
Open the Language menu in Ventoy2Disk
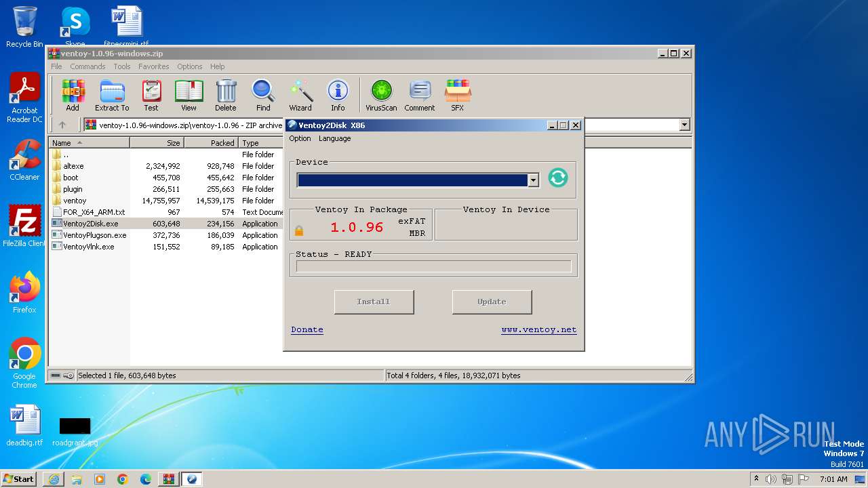335,138
